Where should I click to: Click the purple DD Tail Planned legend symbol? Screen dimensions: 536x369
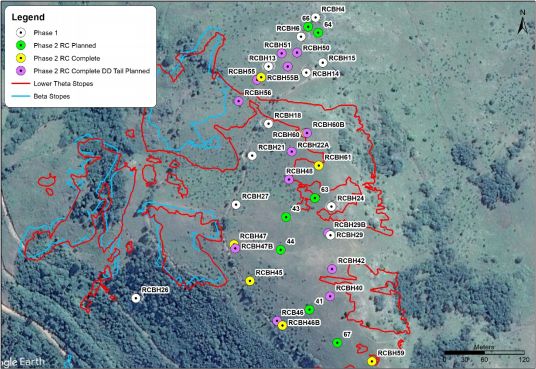point(21,71)
